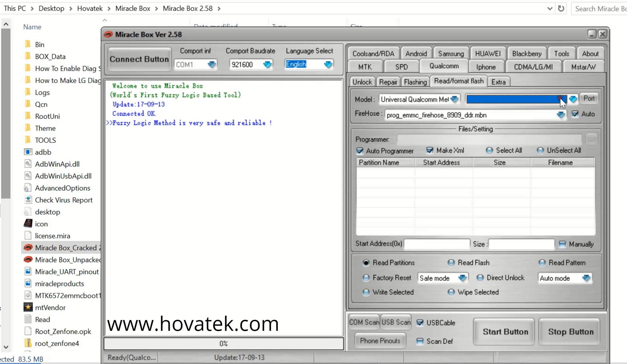The height and width of the screenshot is (364, 627).
Task: Select the AdbWinApi.dll file icon
Action: (28, 164)
